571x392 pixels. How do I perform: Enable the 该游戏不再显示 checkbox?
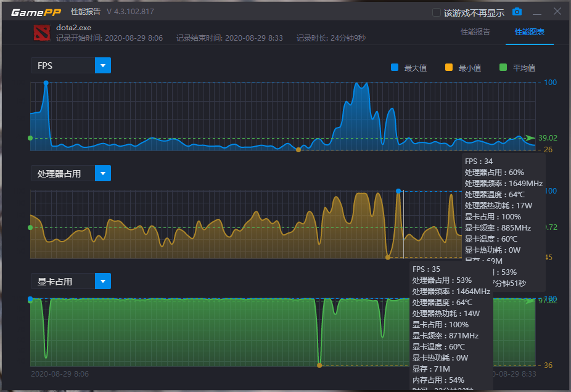point(436,13)
